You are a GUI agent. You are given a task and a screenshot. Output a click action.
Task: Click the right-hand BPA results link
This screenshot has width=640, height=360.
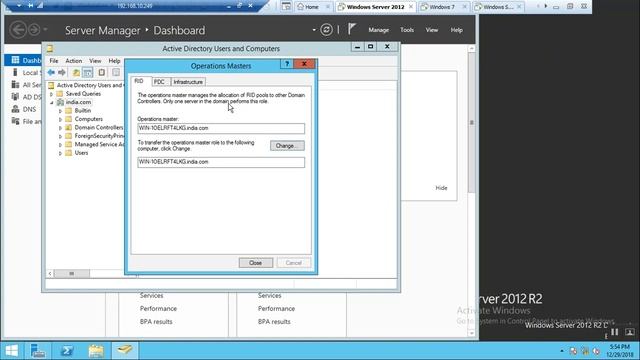point(274,322)
